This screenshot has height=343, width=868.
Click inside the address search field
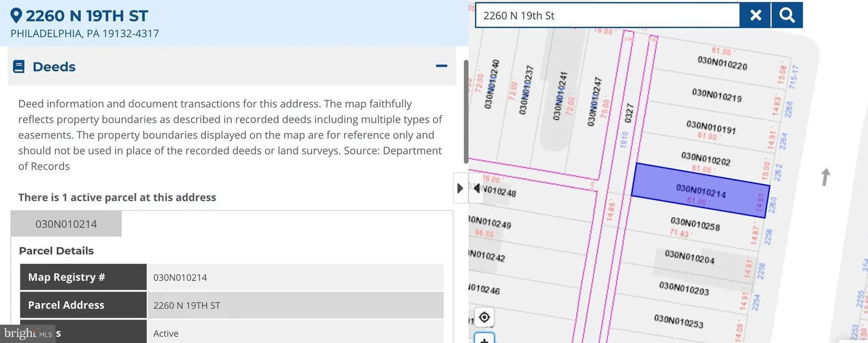606,15
